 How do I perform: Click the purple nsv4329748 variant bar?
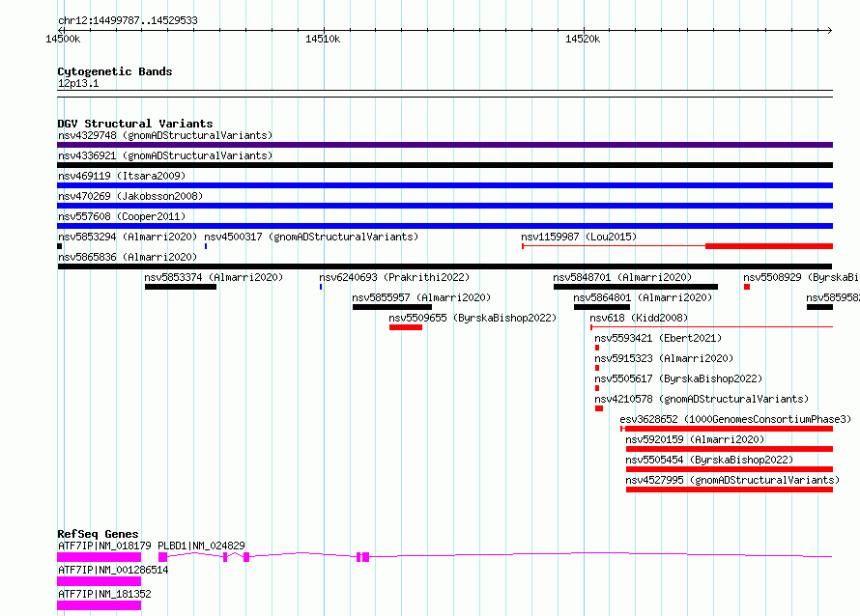click(444, 145)
